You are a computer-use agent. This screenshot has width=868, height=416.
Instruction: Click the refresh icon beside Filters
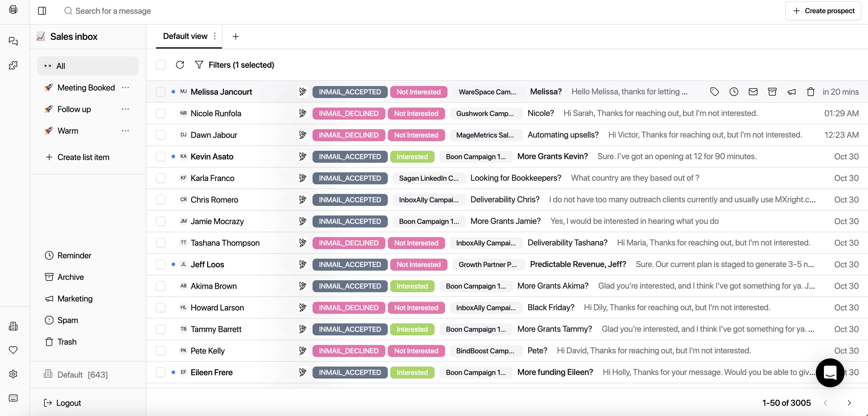pyautogui.click(x=180, y=65)
